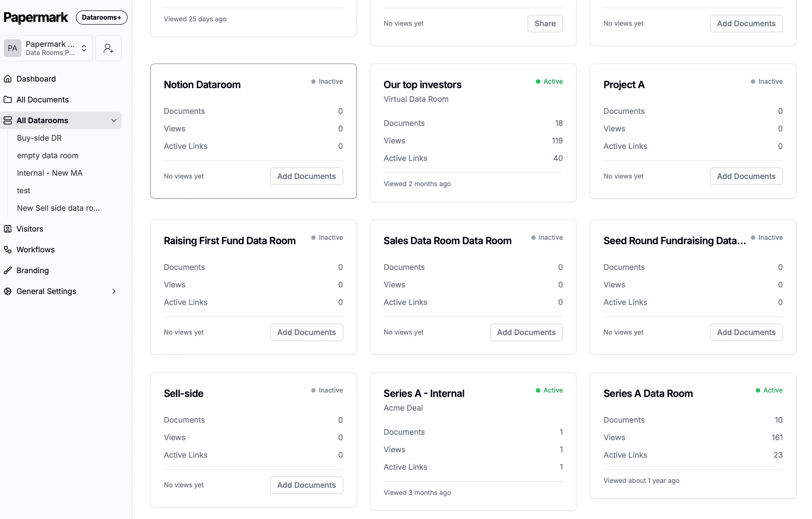812x519 pixels.
Task: Add Documents to Sell-side dataroom
Action: pyautogui.click(x=307, y=485)
